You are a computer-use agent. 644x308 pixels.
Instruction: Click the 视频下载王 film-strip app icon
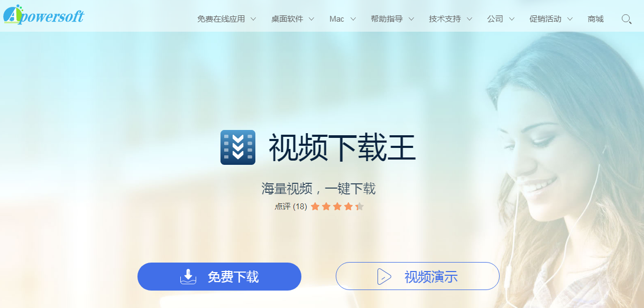click(238, 147)
